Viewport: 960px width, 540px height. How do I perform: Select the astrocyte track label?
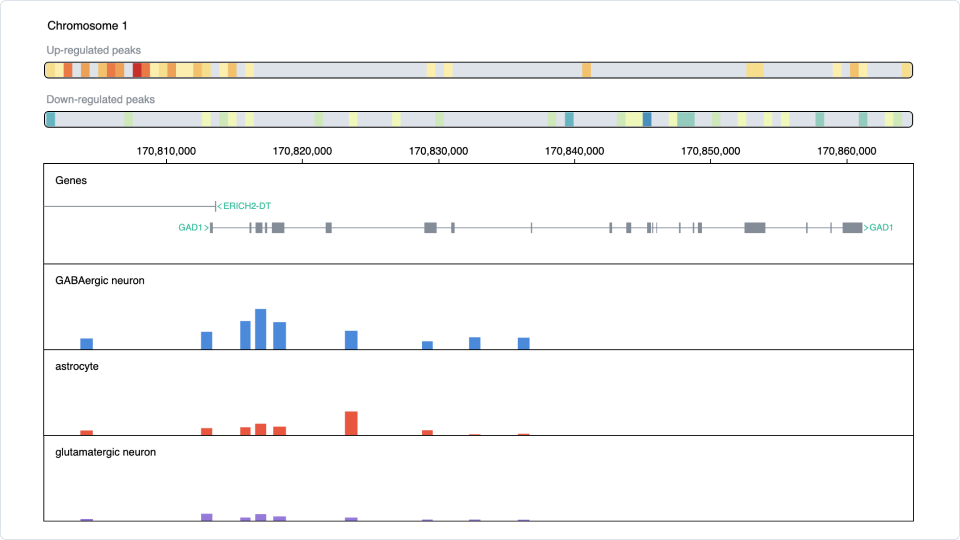(77, 367)
